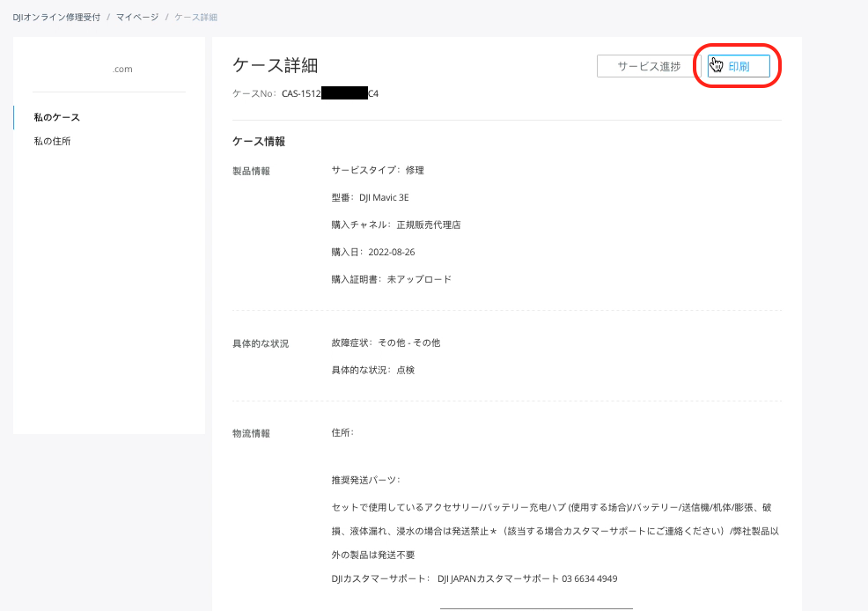Click ケース詳細 breadcrumb item
Viewport: 868px width, 611px height.
195,17
